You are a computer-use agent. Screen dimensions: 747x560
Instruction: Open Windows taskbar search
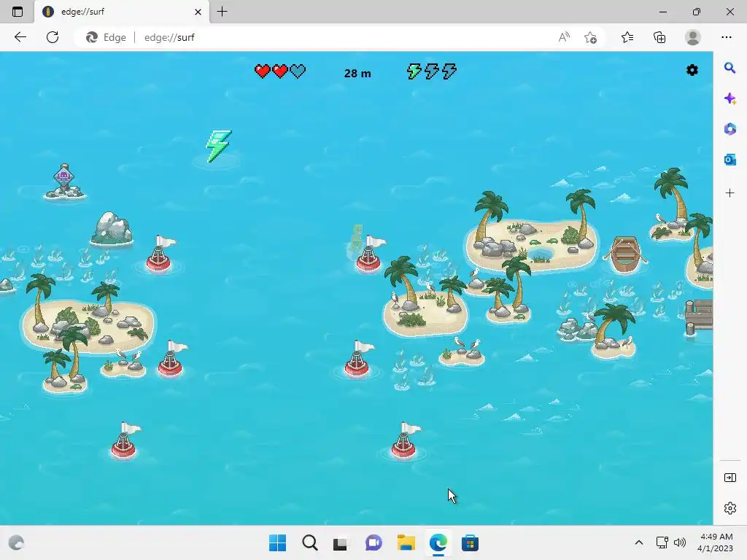309,542
